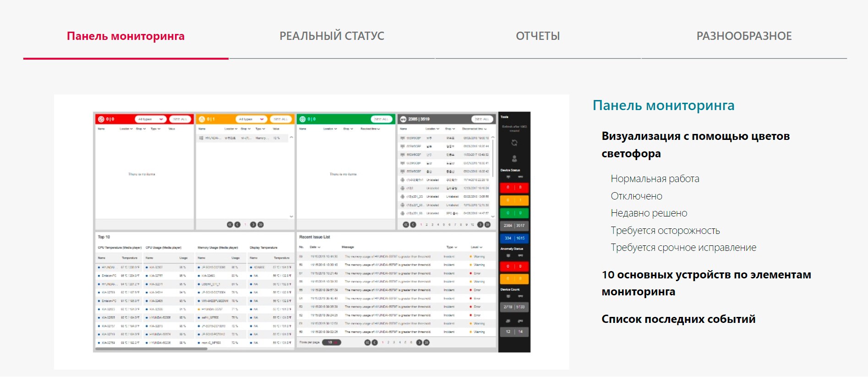Go to last page in gray panel pager
Image resolution: width=868 pixels, height=377 pixels.
(x=488, y=225)
